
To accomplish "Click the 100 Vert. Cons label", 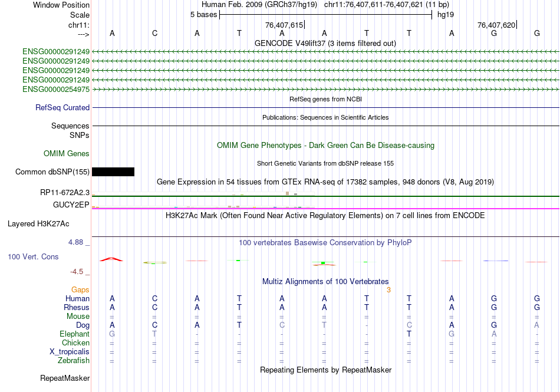I will click(x=33, y=256).
